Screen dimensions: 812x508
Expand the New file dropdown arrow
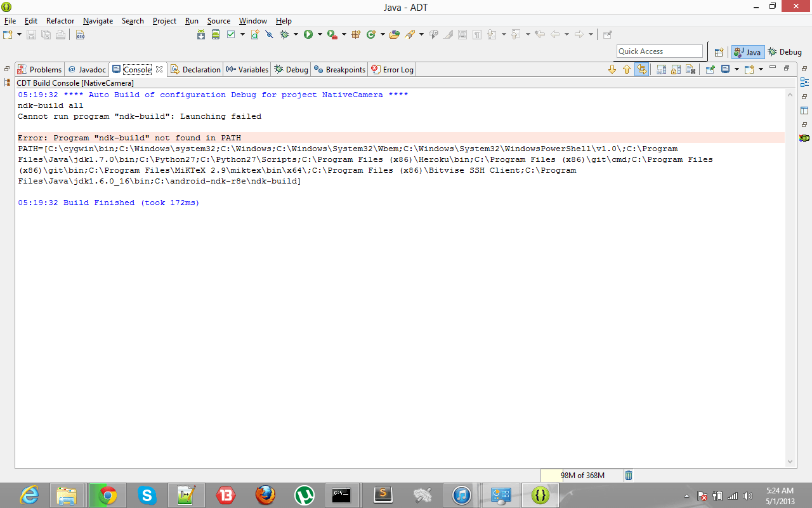pos(19,34)
